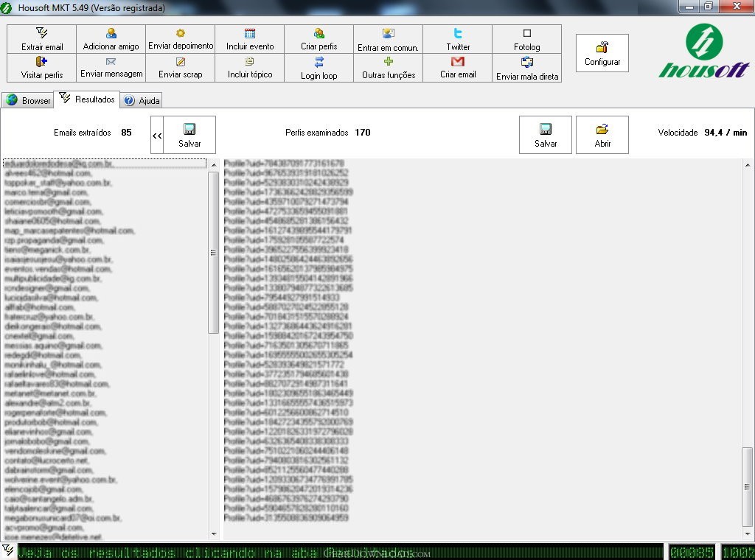Screen dimensions: 755x560
Task: Run the Login loop function
Action: [x=319, y=68]
